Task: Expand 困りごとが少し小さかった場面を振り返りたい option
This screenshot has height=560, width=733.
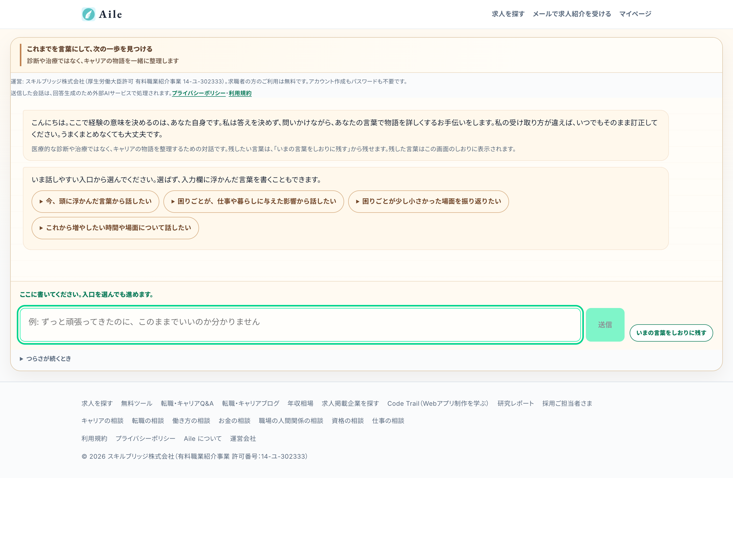Action: click(428, 201)
